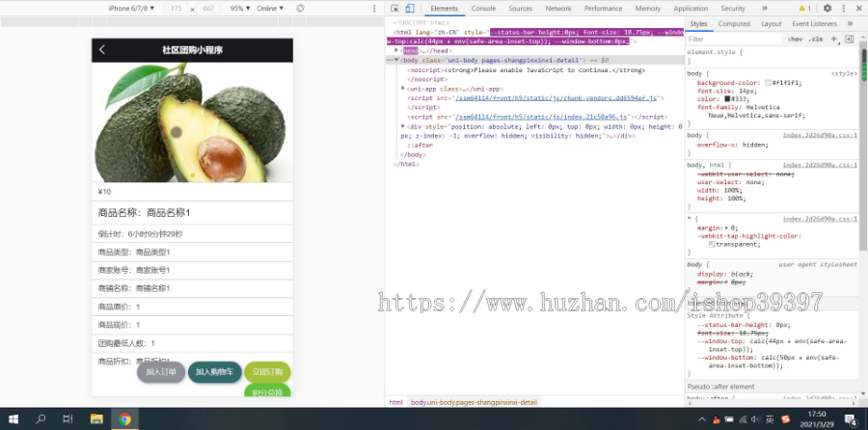Open the index.21c50a96.js script link

[x=541, y=117]
